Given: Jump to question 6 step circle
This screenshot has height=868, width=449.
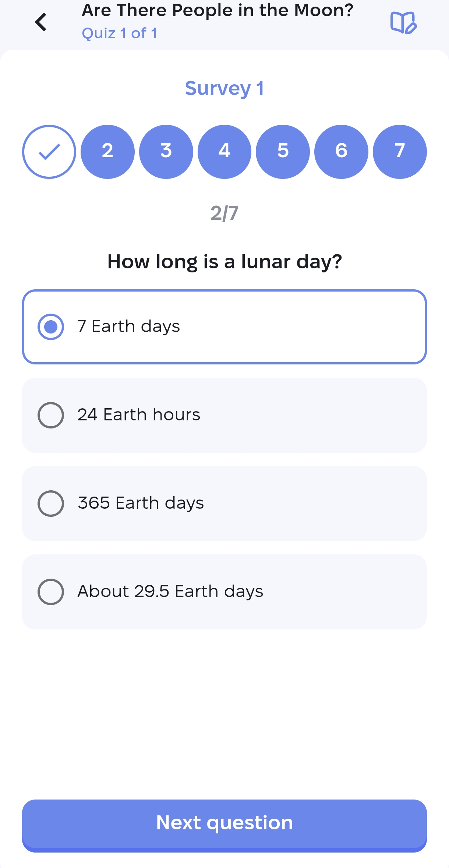Looking at the screenshot, I should point(341,152).
